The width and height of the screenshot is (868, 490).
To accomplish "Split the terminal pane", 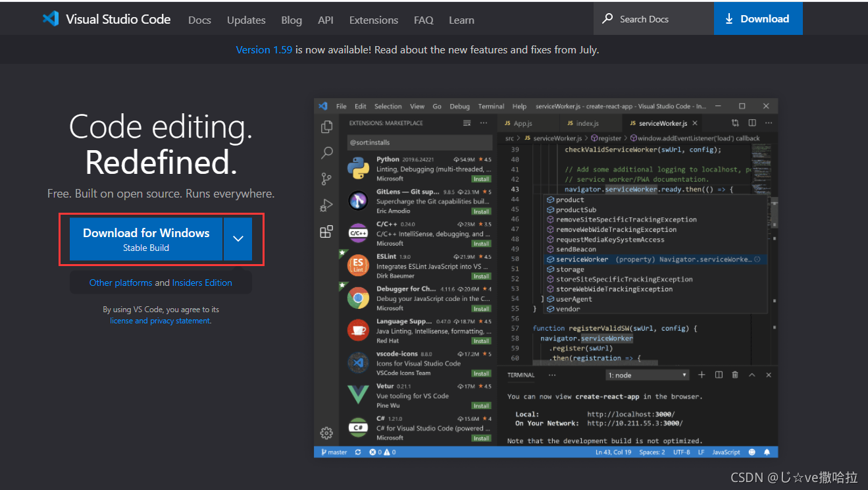I will click(x=719, y=375).
